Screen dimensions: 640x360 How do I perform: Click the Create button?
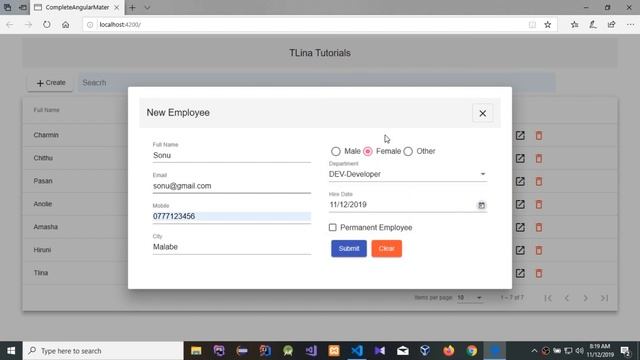click(x=51, y=83)
